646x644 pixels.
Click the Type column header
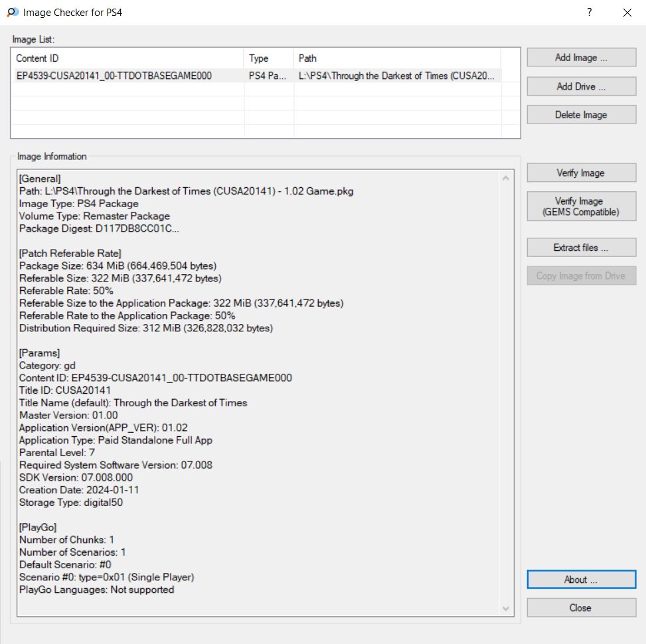269,58
